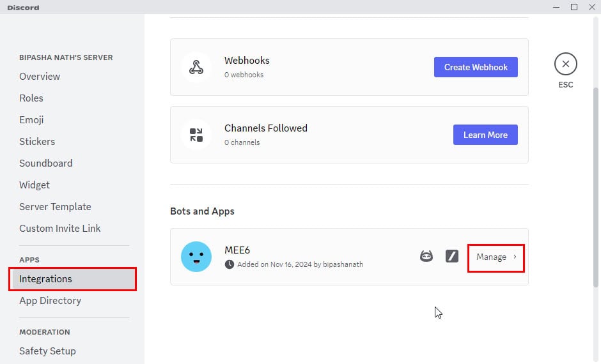Expand the chevron next to Manage
Image resolution: width=601 pixels, height=364 pixels.
click(x=515, y=257)
